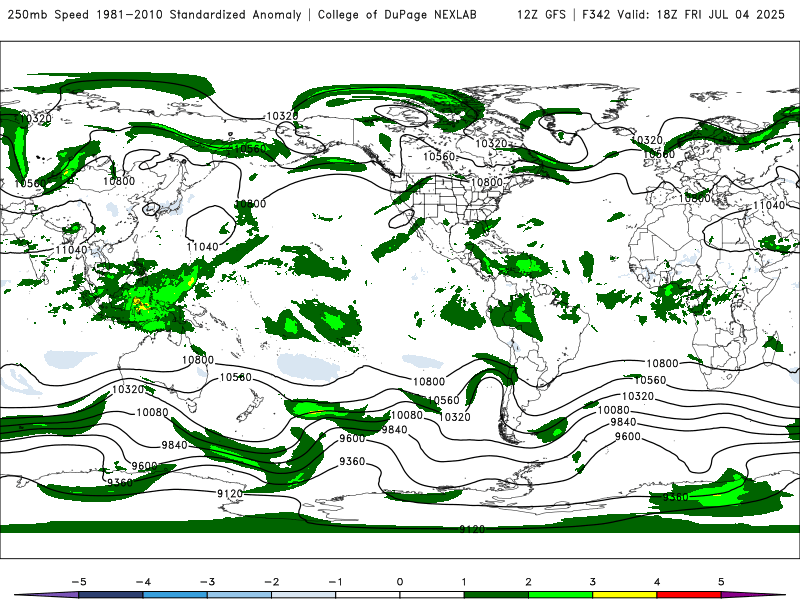The height and width of the screenshot is (600, 800).
Task: Click the colorbar tick label '4'
Action: [x=657, y=582]
